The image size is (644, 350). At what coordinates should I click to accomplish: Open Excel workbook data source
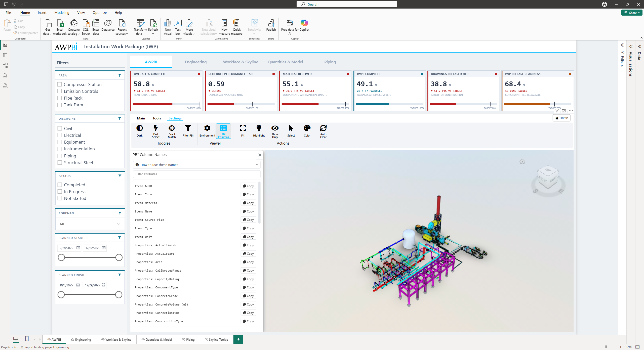coord(60,27)
